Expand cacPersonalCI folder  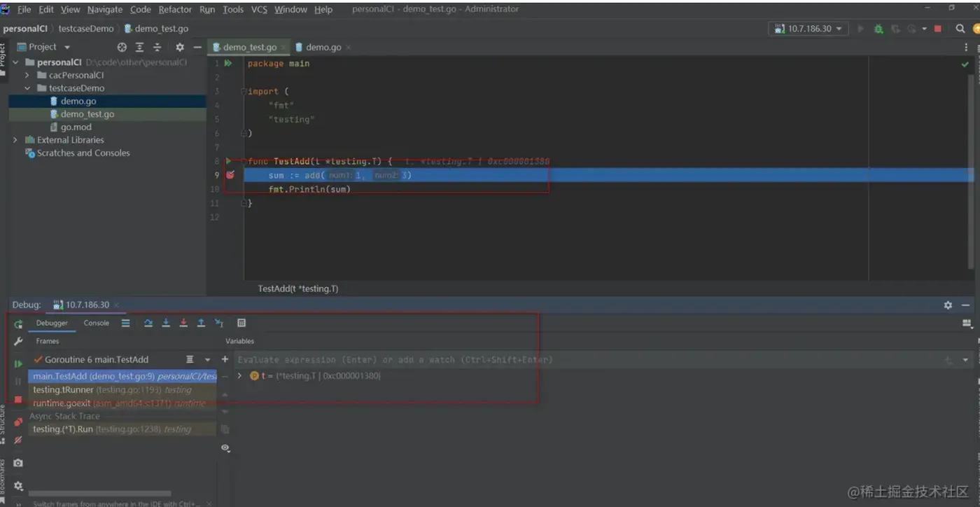(x=27, y=75)
